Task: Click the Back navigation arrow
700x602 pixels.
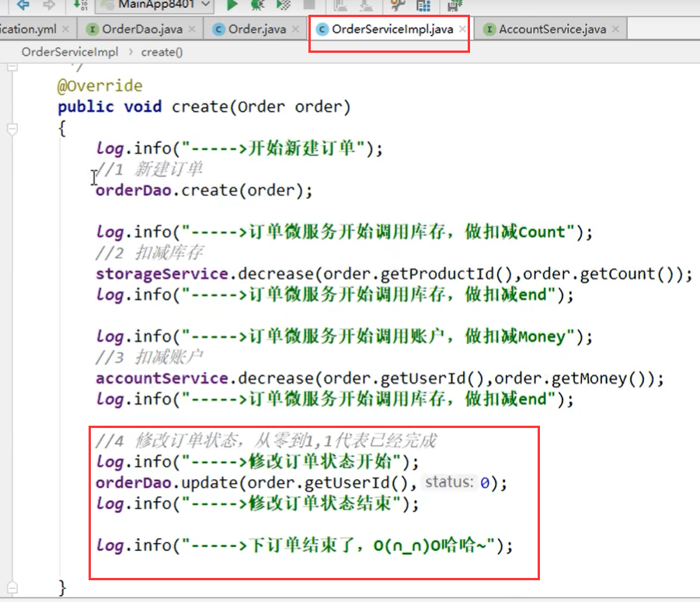Action: (23, 5)
